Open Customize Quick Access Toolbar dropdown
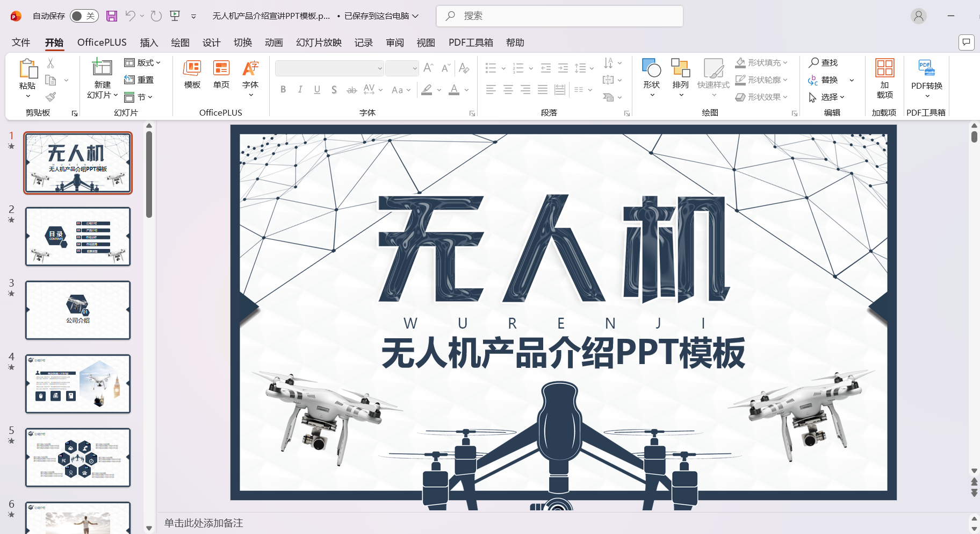 pyautogui.click(x=193, y=16)
